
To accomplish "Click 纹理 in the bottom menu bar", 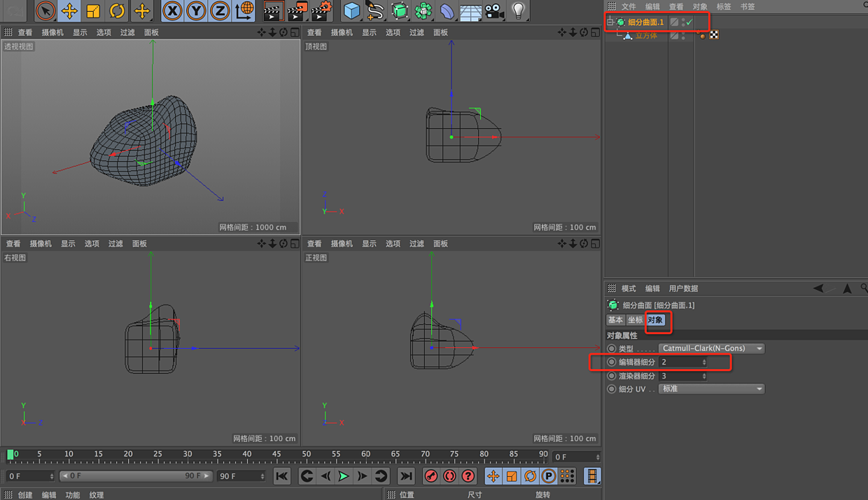I will click(96, 494).
